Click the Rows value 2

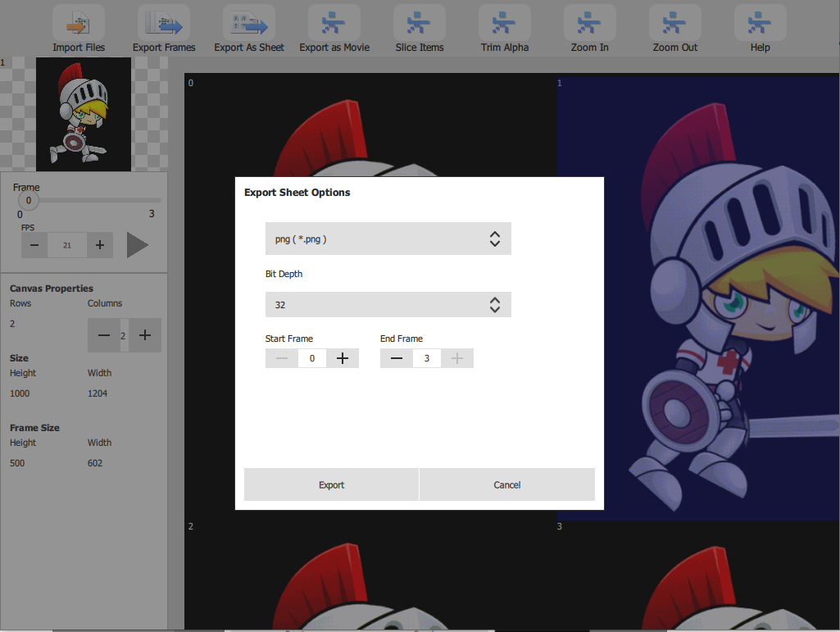(12, 324)
